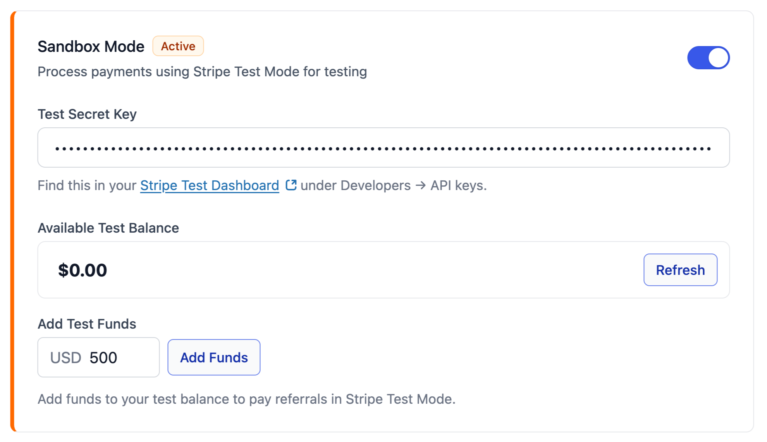
Task: Click the help text about paying referrals
Action: pos(247,399)
